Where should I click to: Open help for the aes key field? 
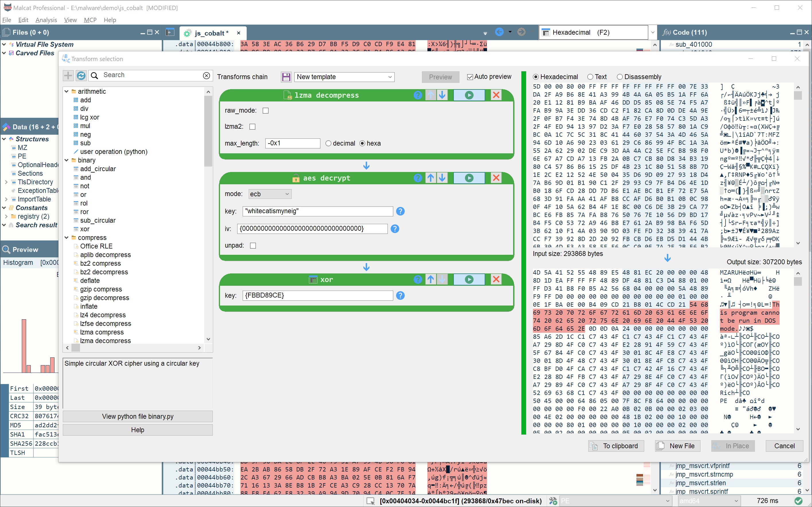[x=400, y=211]
